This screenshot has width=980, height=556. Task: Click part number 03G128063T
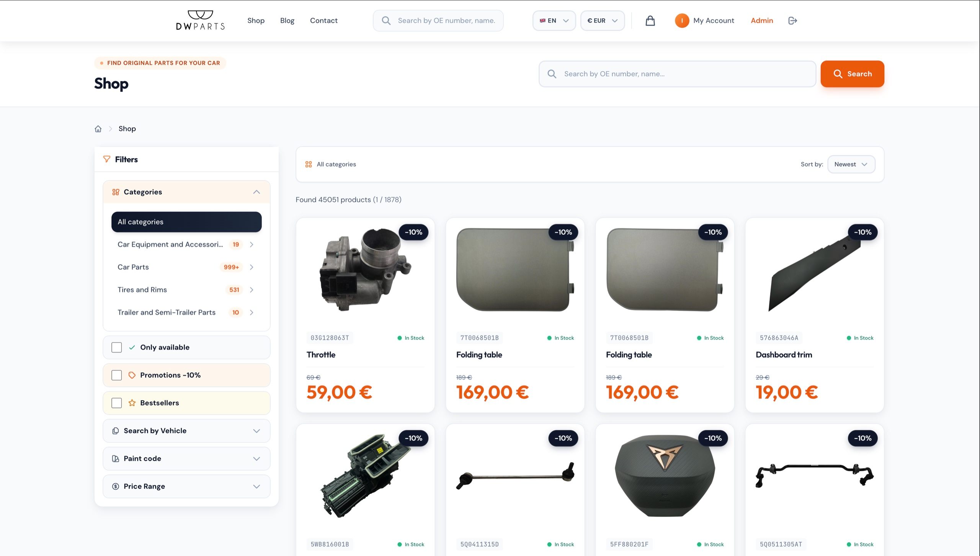tap(330, 338)
